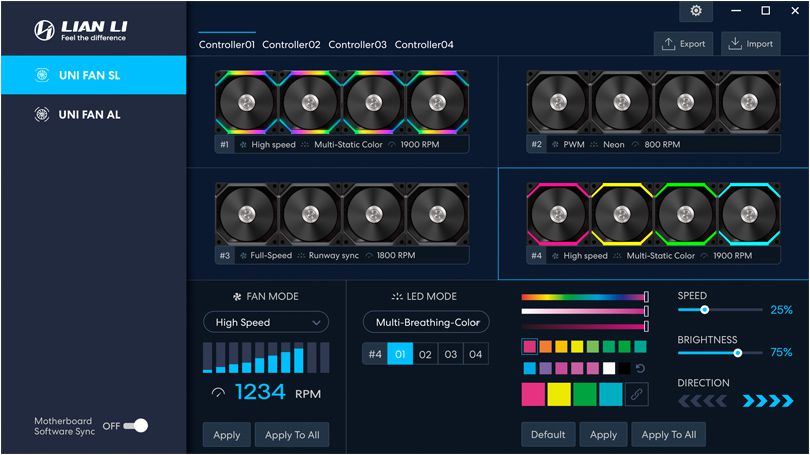Pick the white preset color swatch
810x455 pixels.
click(x=609, y=368)
